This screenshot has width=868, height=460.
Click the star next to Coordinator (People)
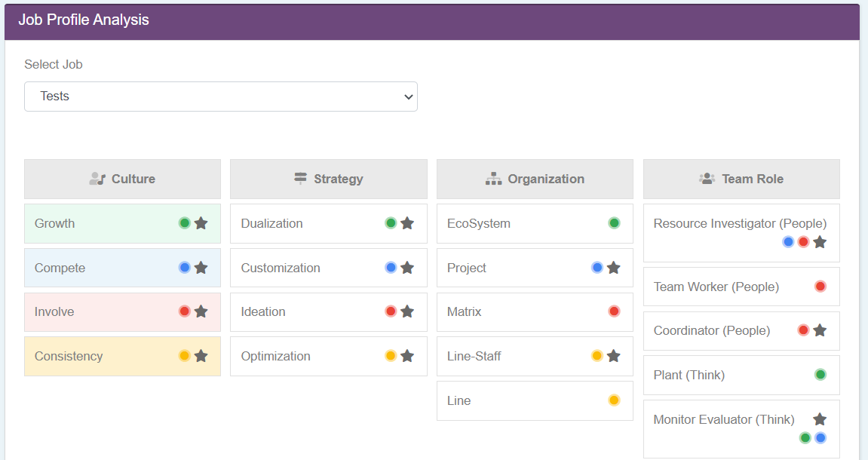pos(820,330)
